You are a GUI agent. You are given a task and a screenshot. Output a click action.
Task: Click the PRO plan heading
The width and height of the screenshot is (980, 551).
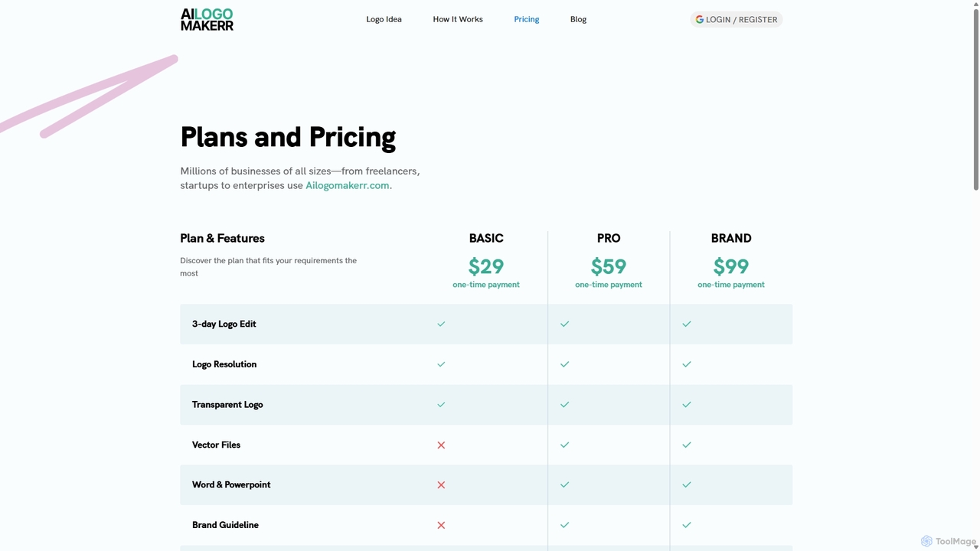pyautogui.click(x=609, y=238)
